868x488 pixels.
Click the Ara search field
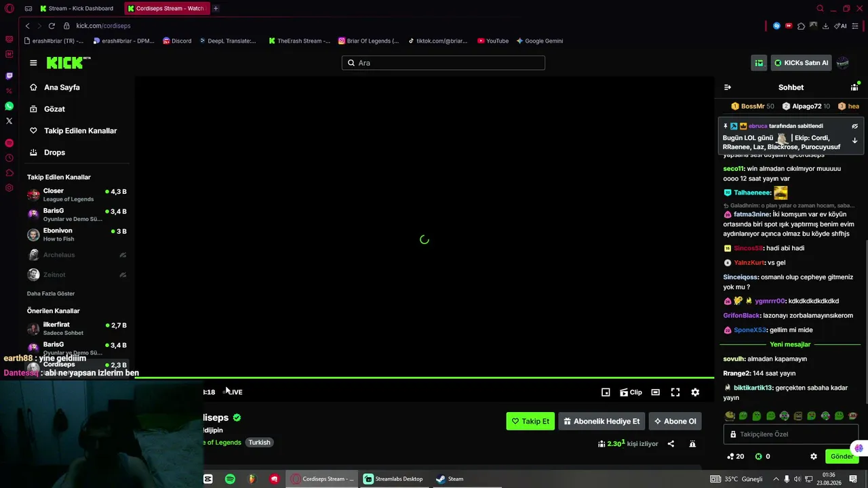[x=443, y=63]
